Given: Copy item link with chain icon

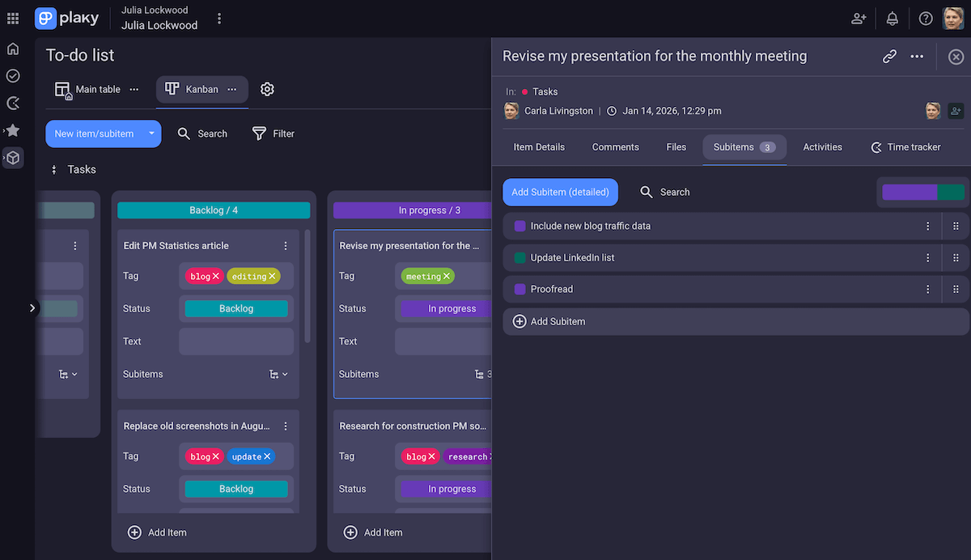Looking at the screenshot, I should [x=889, y=57].
